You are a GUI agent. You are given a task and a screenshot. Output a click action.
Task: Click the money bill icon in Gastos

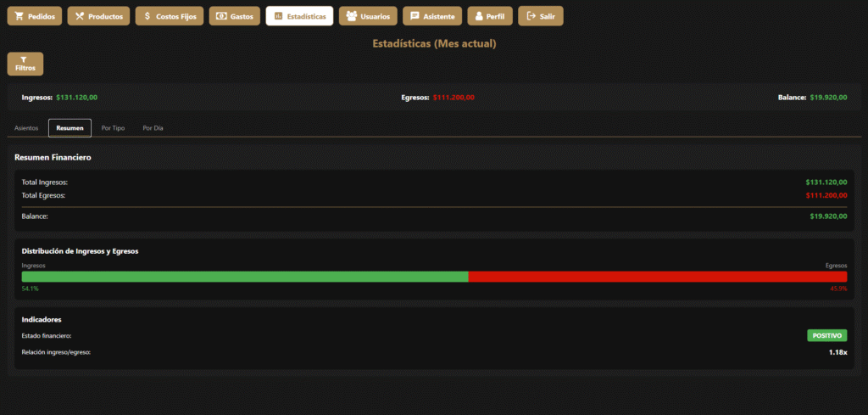point(221,16)
